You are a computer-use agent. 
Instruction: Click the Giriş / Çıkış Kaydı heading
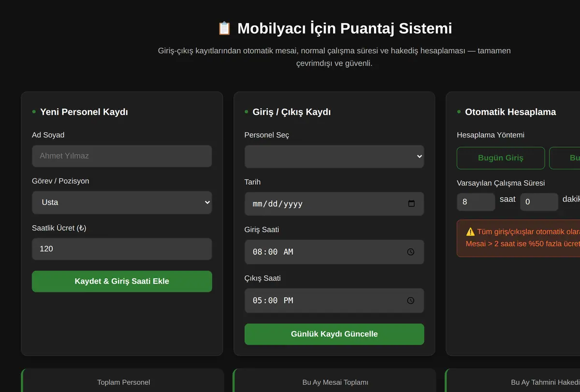click(291, 112)
